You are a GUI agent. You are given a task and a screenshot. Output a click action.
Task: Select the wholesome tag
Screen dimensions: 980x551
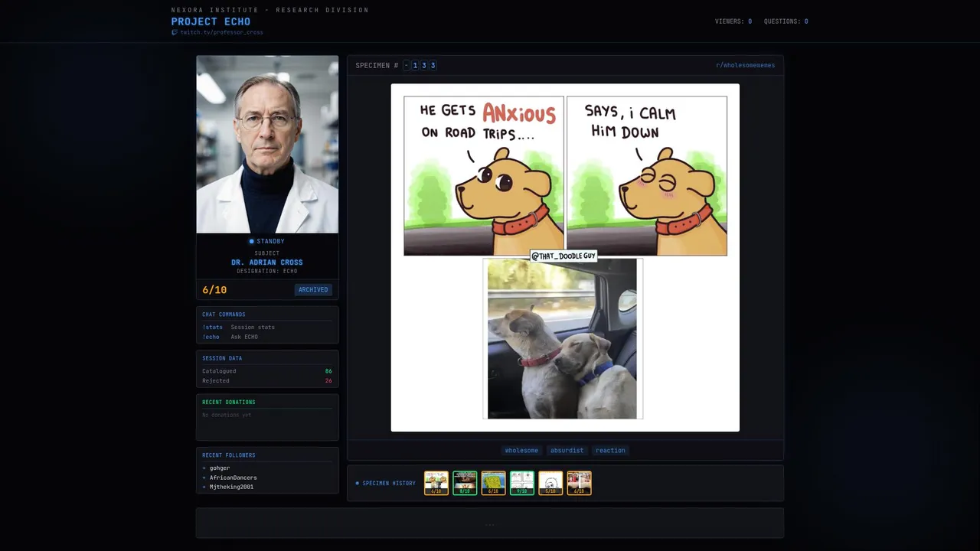(x=521, y=450)
